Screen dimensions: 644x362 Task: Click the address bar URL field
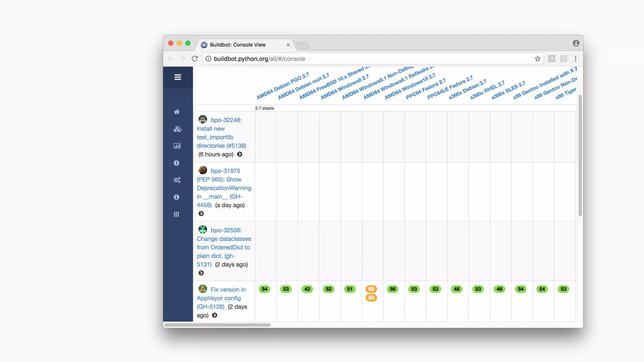tap(373, 59)
